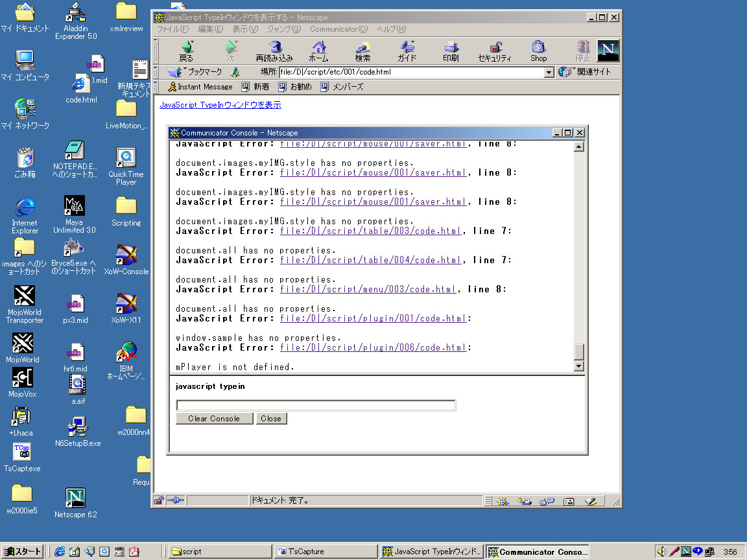Open plugin/001/code.html error link
Screen dimensions: 747x560
[x=373, y=318]
